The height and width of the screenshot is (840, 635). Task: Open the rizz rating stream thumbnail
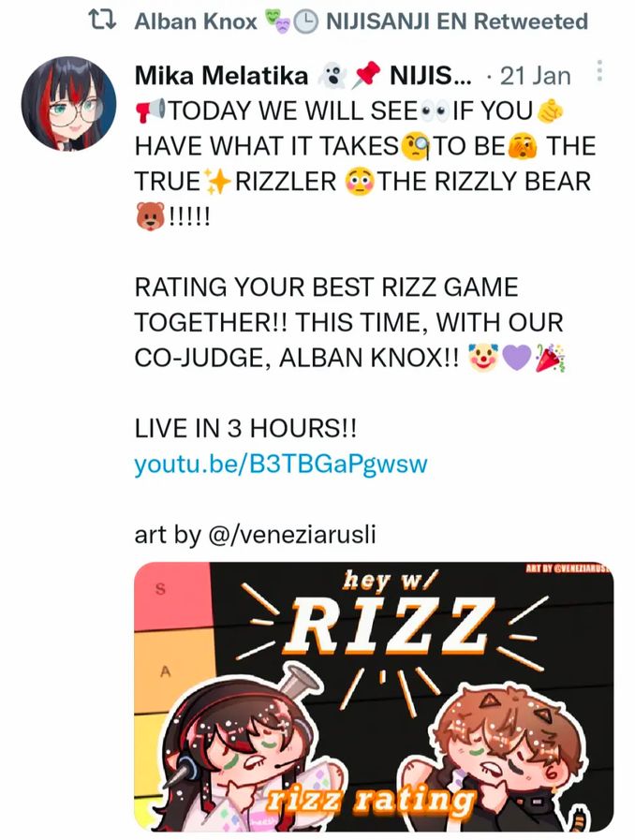tap(374, 697)
